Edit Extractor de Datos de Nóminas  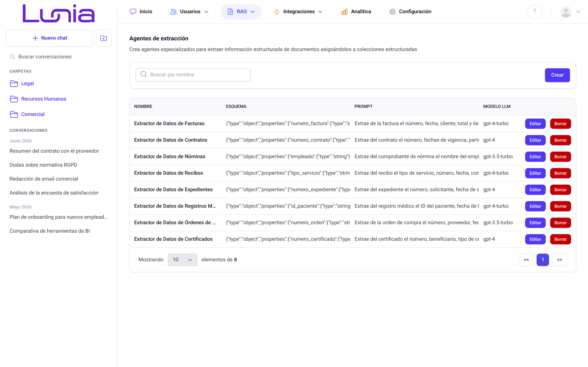click(x=535, y=157)
